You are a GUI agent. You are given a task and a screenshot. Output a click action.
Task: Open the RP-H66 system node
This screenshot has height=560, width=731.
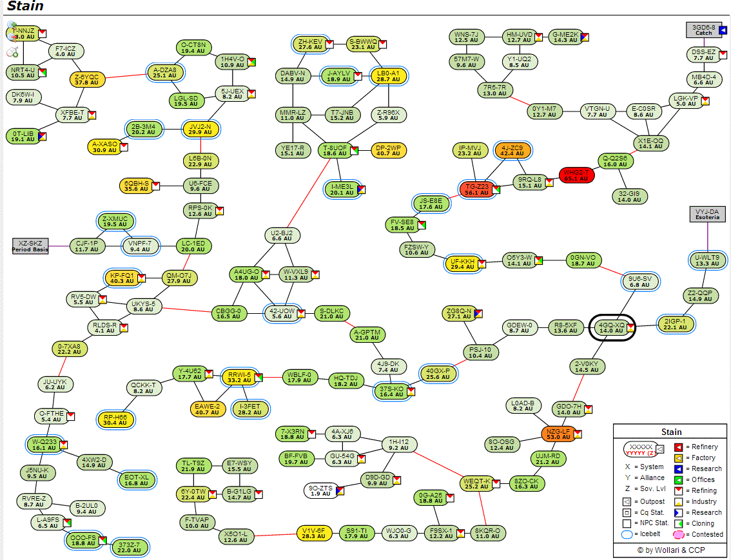click(115, 420)
